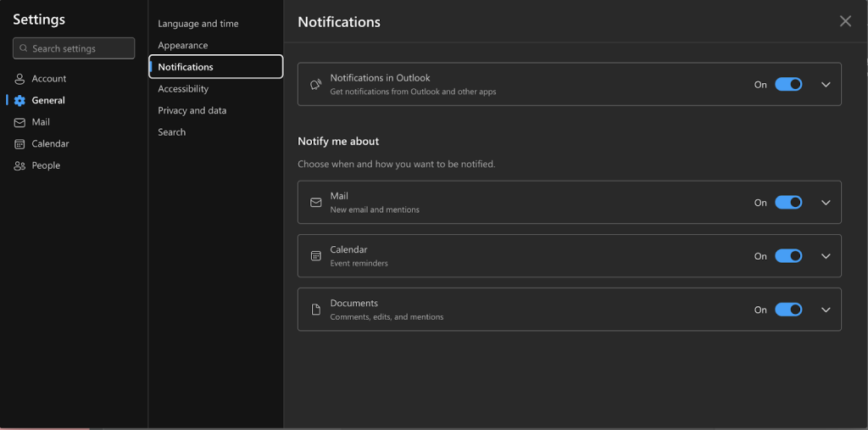Disable Documents notifications toggle
The height and width of the screenshot is (430, 868).
click(788, 310)
